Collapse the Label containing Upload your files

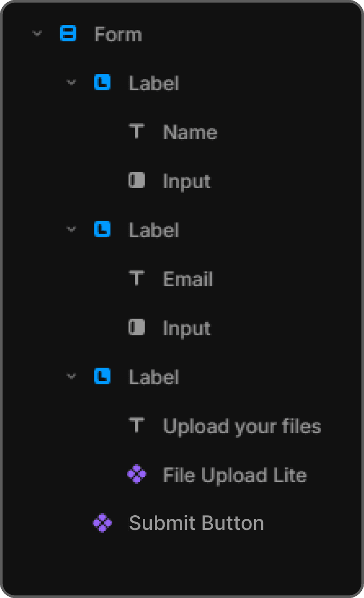pos(71,376)
